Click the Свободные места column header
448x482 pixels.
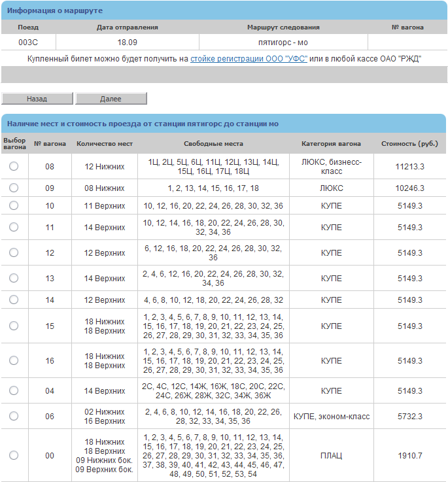(213, 144)
